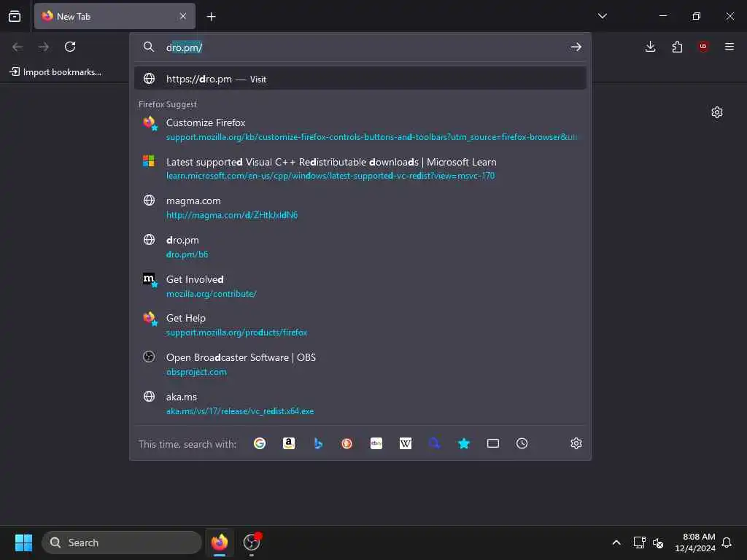Screen dimensions: 747x560
Task: Search with Google one-off engine icon
Action: click(260, 443)
